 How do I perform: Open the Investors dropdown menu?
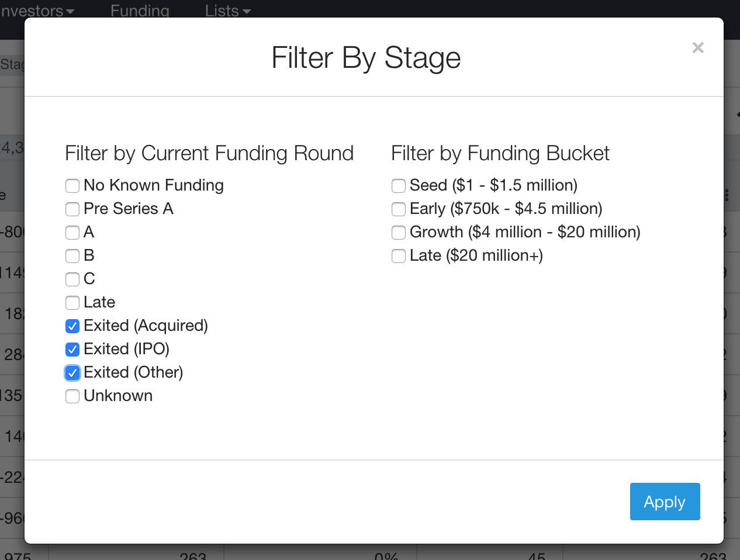(37, 10)
